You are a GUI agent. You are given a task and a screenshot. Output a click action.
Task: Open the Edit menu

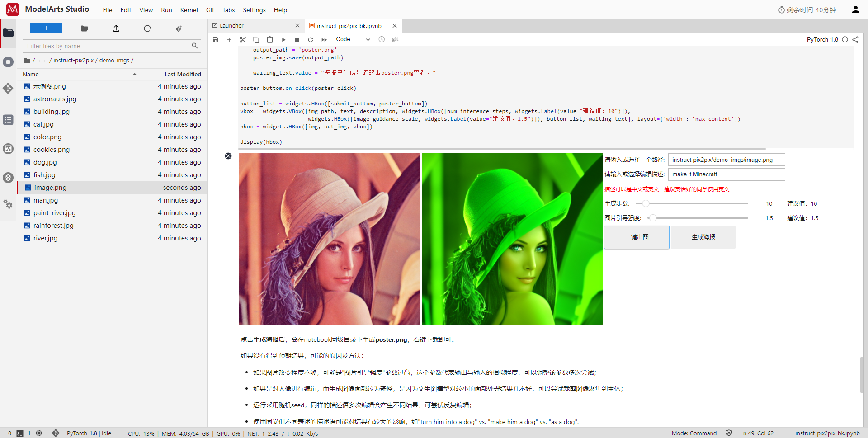pos(126,10)
